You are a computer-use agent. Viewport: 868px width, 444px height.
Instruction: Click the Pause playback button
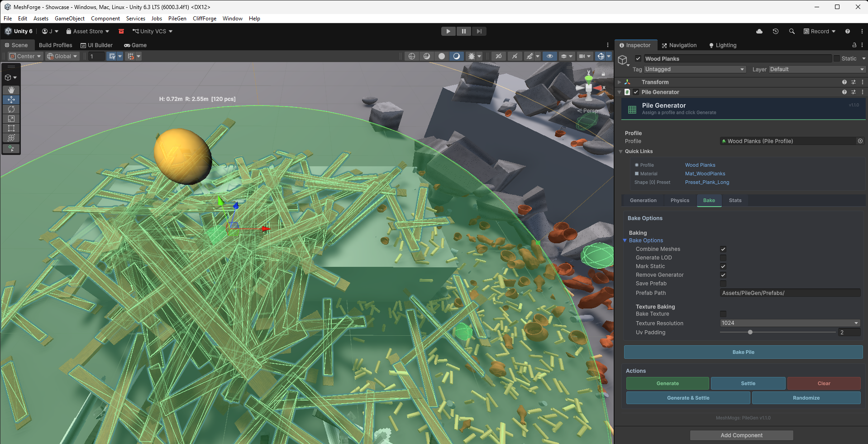coord(464,31)
